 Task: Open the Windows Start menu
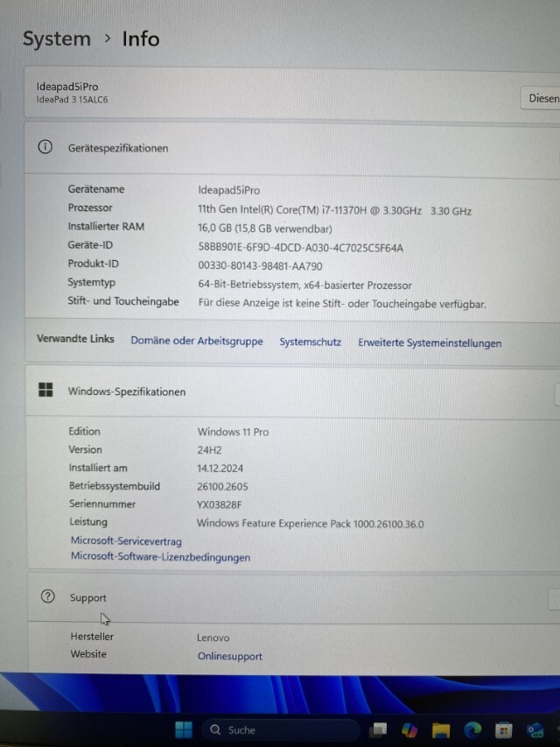click(x=184, y=729)
